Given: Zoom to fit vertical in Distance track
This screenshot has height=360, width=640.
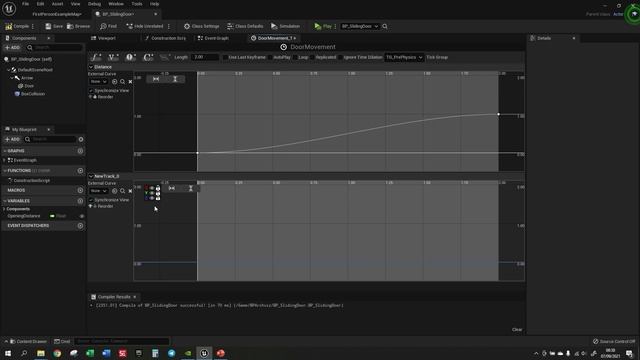Looking at the screenshot, I should point(175,79).
